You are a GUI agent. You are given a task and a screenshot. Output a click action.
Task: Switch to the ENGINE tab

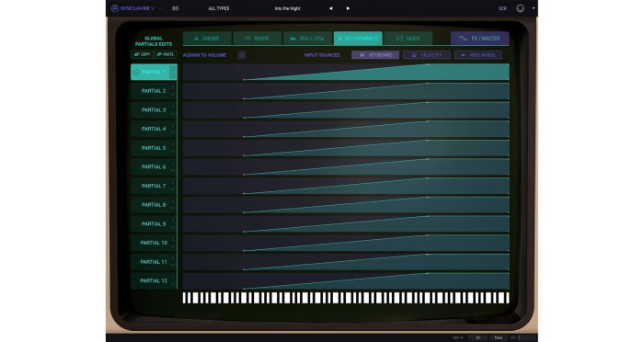click(x=207, y=39)
